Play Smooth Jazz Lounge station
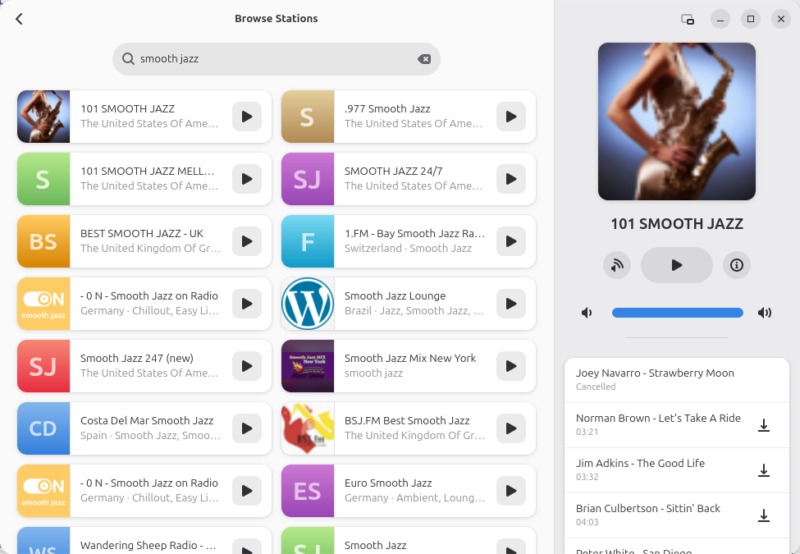 (x=511, y=304)
